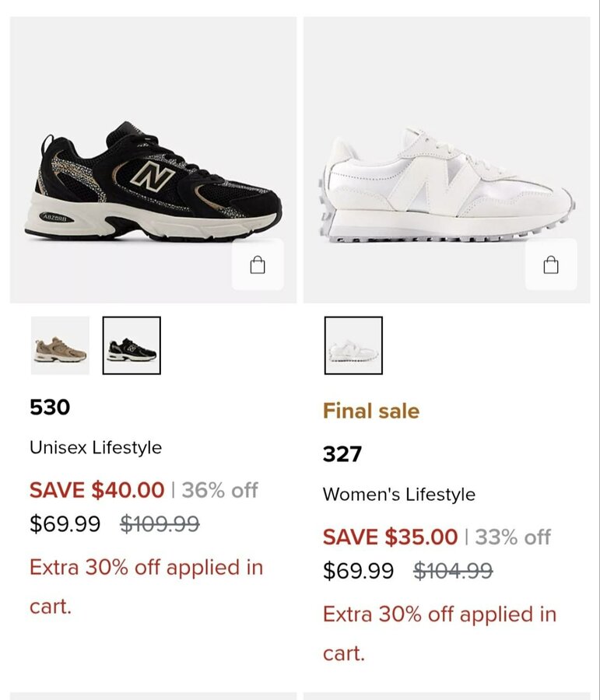Open the 530 product title link
600x700 pixels.
[50, 408]
